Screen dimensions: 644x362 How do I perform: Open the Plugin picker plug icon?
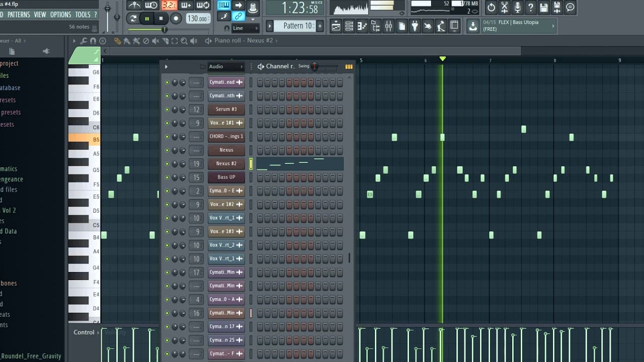pos(415,26)
